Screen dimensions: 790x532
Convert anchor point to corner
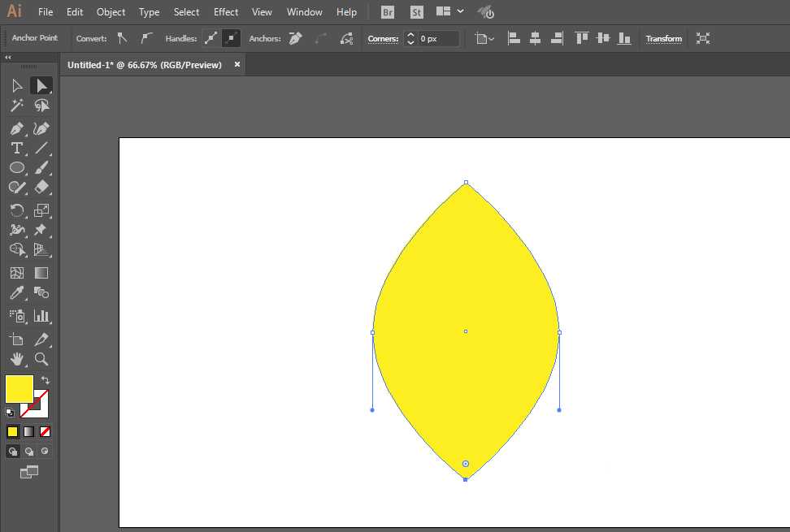point(122,38)
